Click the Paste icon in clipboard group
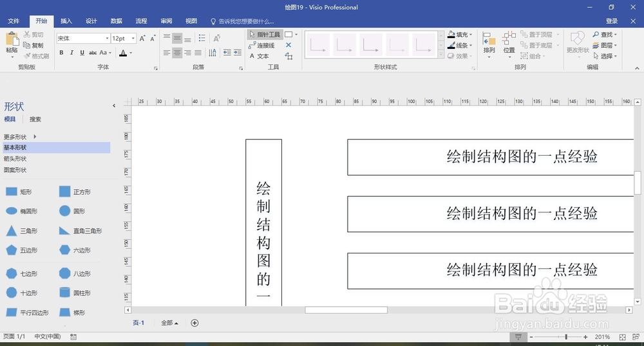This screenshot has height=346, width=644. pos(12,39)
